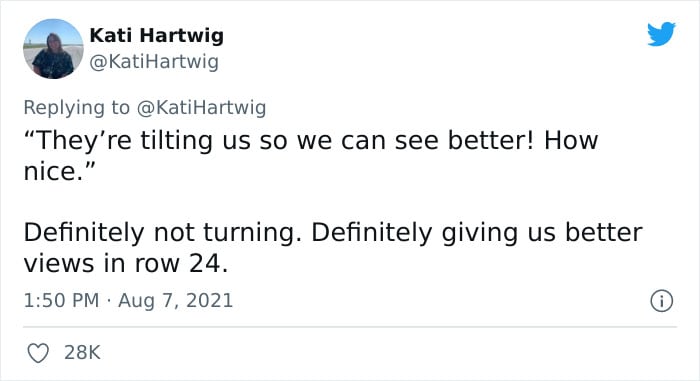
Task: Open the 1:50 PM timestamp
Action: tap(61, 300)
